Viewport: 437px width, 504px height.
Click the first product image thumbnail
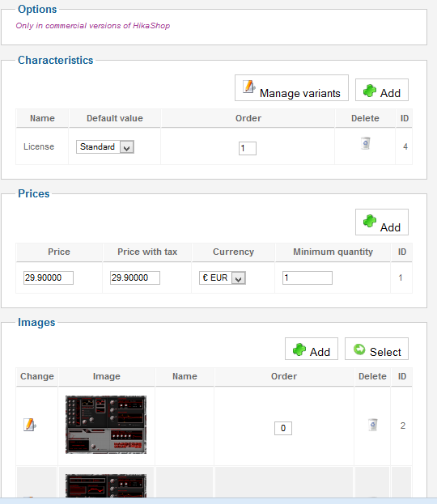106,425
